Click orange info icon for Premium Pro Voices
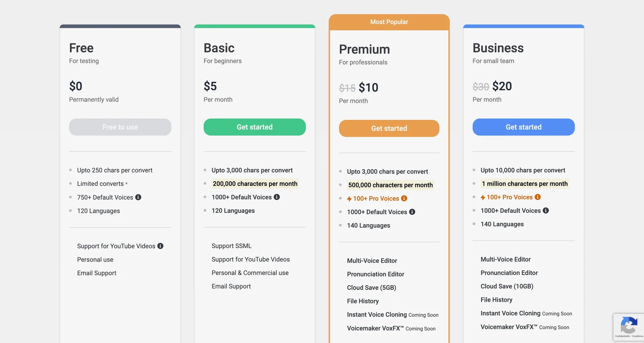Viewport: 644px width, 343px height. (x=404, y=198)
